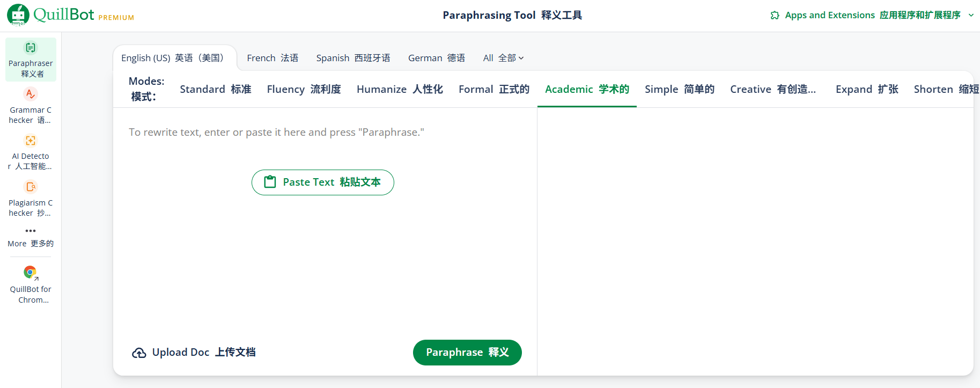This screenshot has width=980, height=388.
Task: Select the Standard mode
Action: click(216, 89)
